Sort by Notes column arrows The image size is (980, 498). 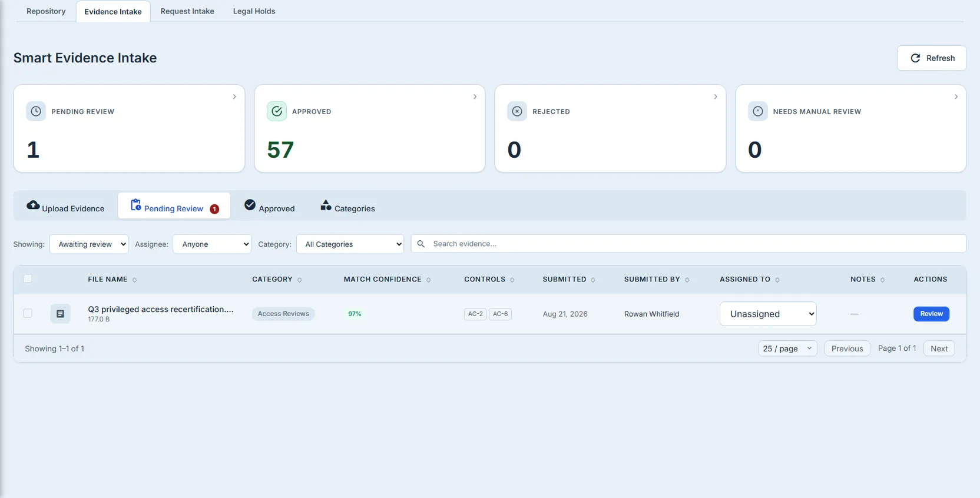click(882, 280)
